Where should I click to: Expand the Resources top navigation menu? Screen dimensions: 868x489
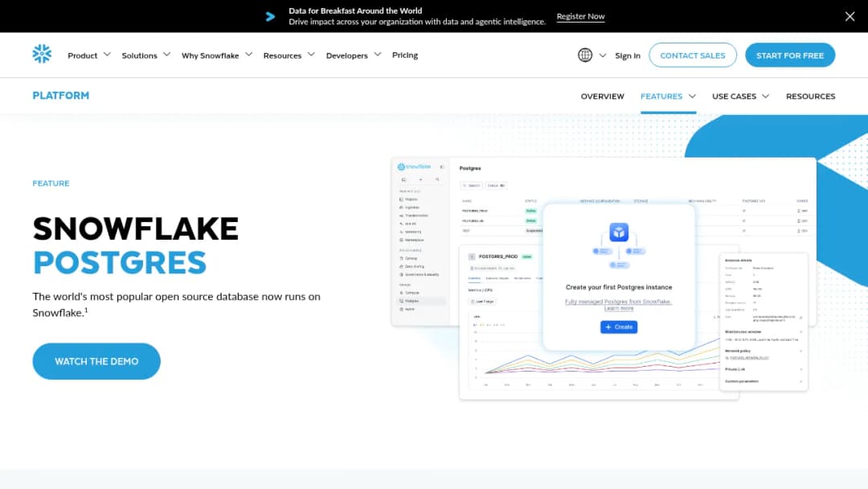tap(289, 55)
